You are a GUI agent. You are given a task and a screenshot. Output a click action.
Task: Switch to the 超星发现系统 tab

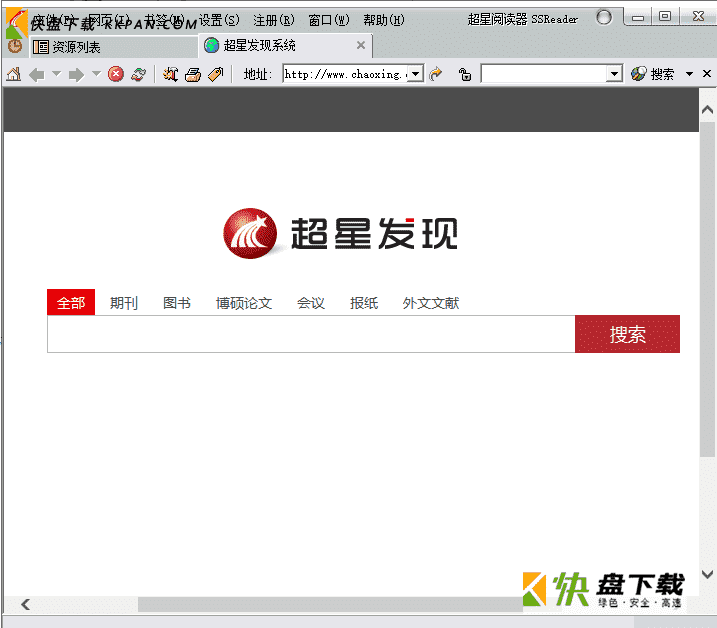coord(285,45)
